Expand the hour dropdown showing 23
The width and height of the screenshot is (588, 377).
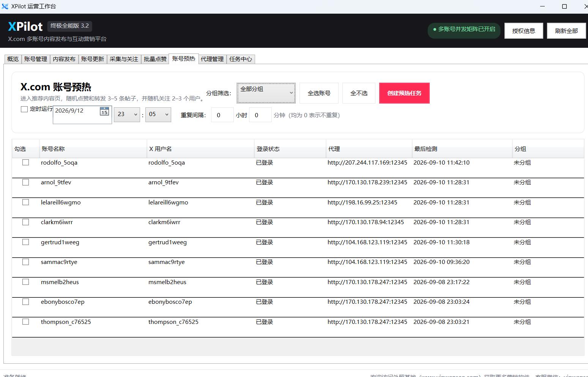click(x=127, y=115)
